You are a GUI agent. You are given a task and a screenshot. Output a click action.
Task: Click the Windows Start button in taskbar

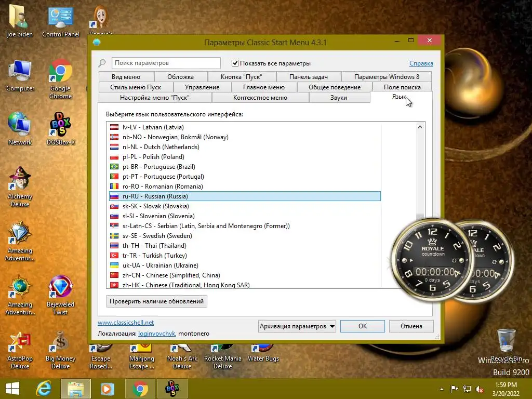pyautogui.click(x=12, y=389)
